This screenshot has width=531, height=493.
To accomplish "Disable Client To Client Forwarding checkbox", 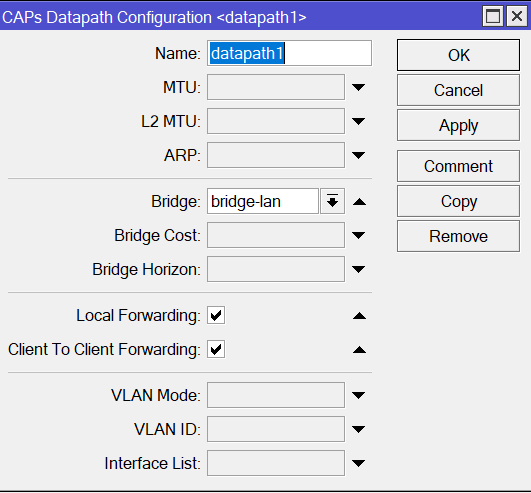I will (216, 349).
